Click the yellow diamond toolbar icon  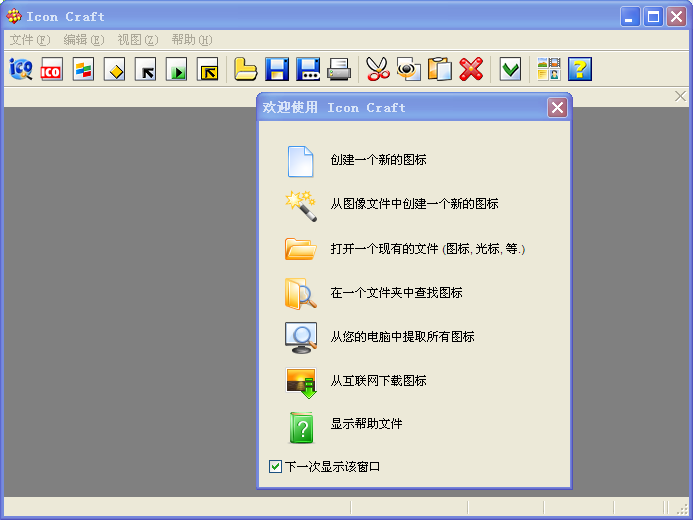tap(114, 69)
